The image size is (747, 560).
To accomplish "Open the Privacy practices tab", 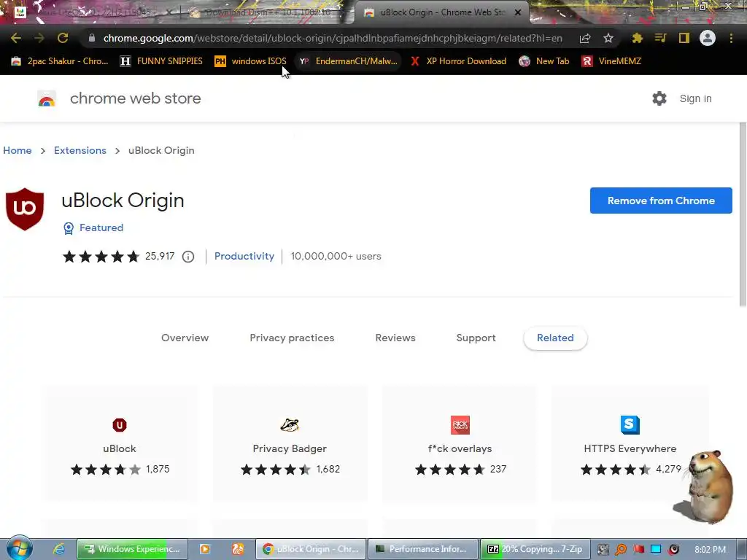I will click(x=292, y=338).
